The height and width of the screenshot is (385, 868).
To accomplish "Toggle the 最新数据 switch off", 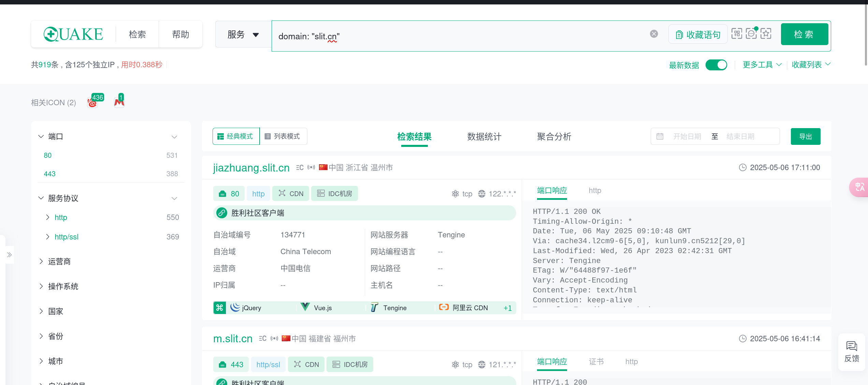I will click(x=716, y=65).
